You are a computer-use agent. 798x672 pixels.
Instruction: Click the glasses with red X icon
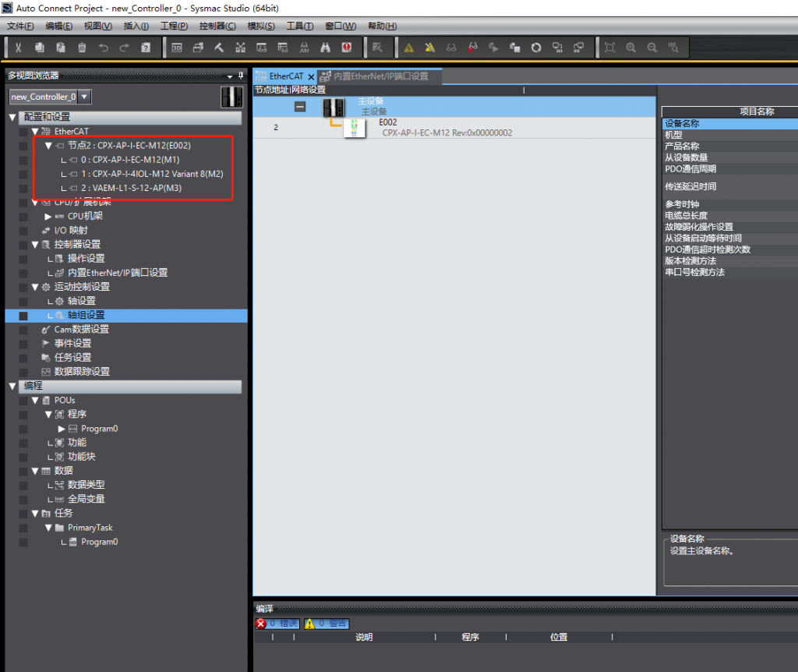coord(473,48)
